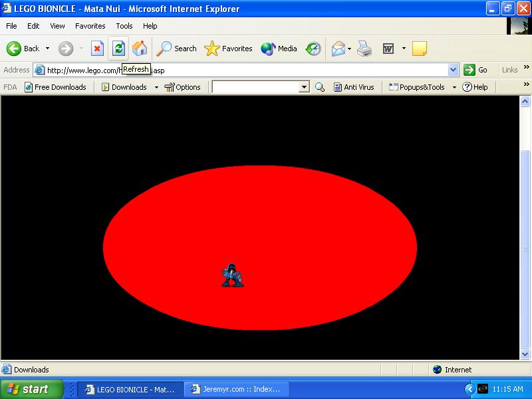The height and width of the screenshot is (399, 532).
Task: Print the page with printer icon
Action: [364, 49]
